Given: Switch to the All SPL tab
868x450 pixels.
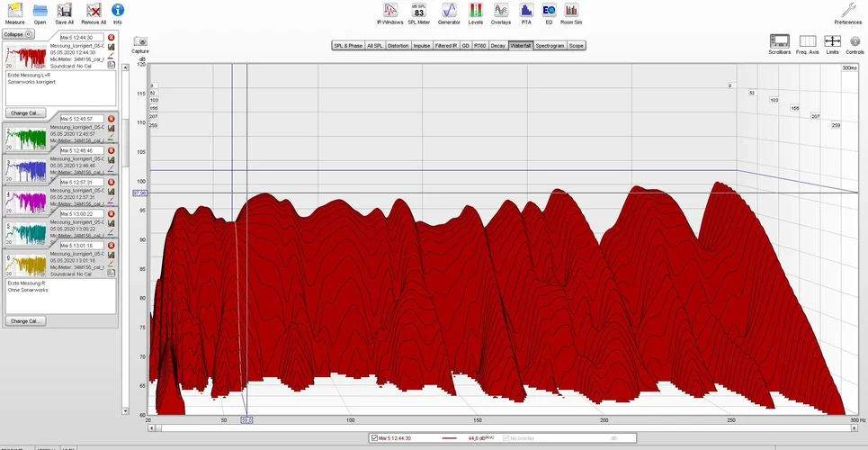Looking at the screenshot, I should [x=375, y=45].
